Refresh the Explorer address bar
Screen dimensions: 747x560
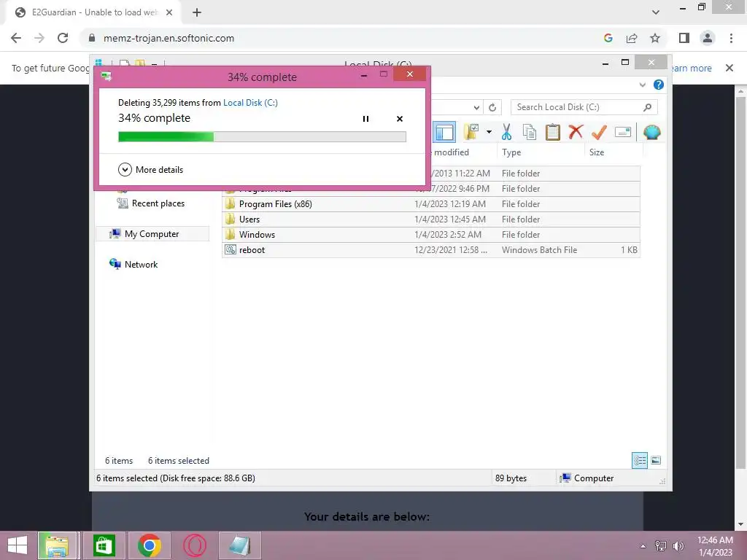tap(492, 107)
